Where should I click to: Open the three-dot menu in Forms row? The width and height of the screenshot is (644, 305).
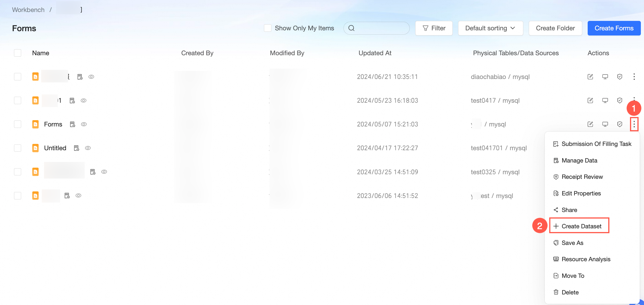[x=634, y=124]
